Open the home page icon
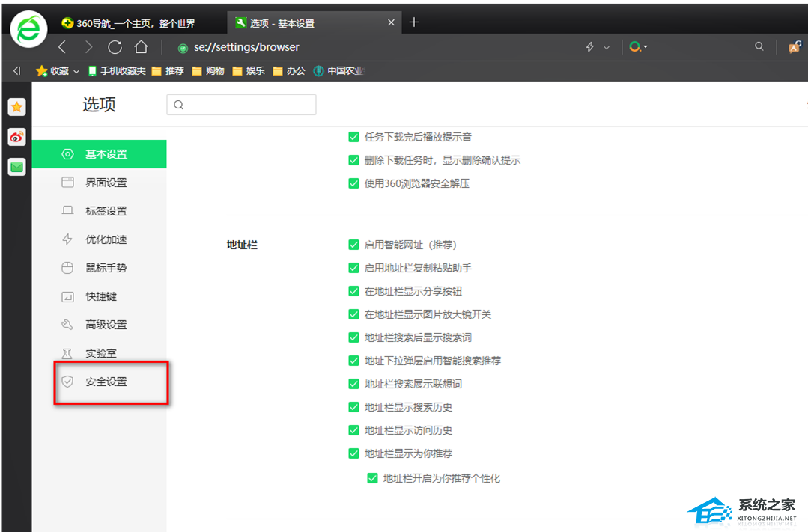Image resolution: width=808 pixels, height=532 pixels. pos(141,47)
